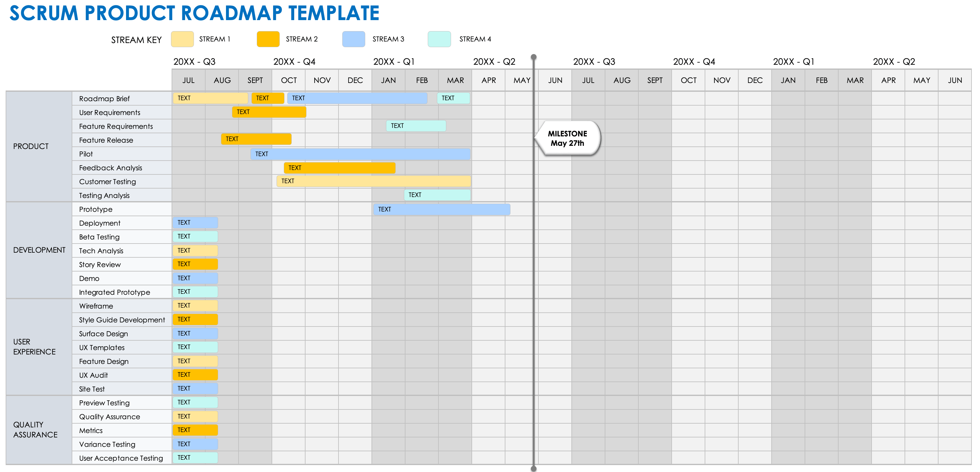Select the blue bar in Pilot row
Image resolution: width=980 pixels, height=472 pixels.
[360, 154]
